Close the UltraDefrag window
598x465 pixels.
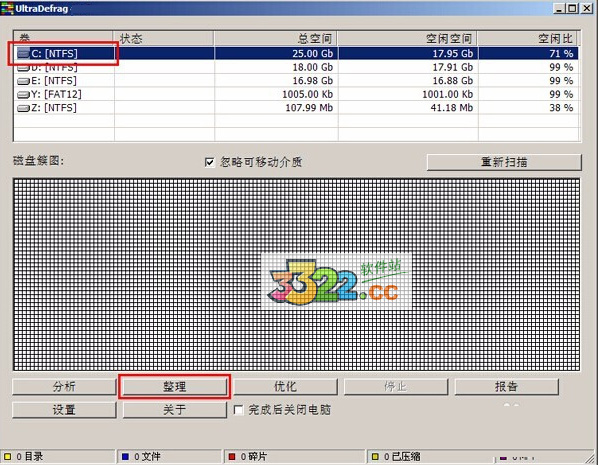587,8
